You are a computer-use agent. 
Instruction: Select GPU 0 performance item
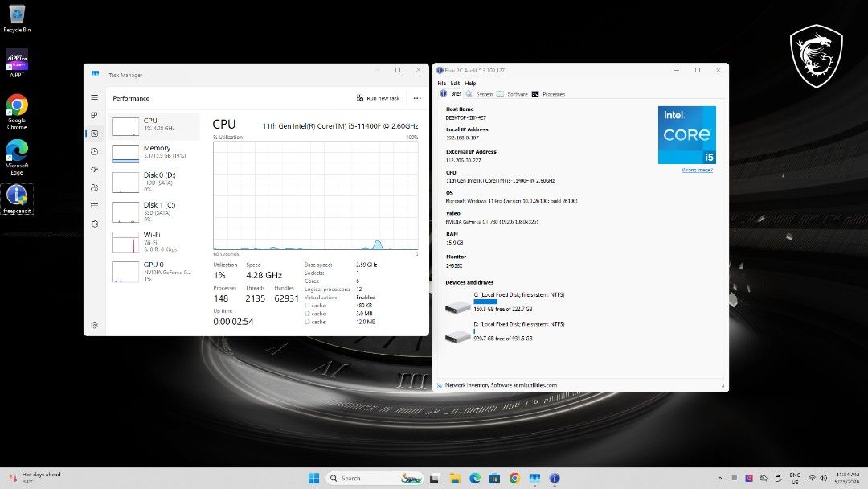[154, 271]
